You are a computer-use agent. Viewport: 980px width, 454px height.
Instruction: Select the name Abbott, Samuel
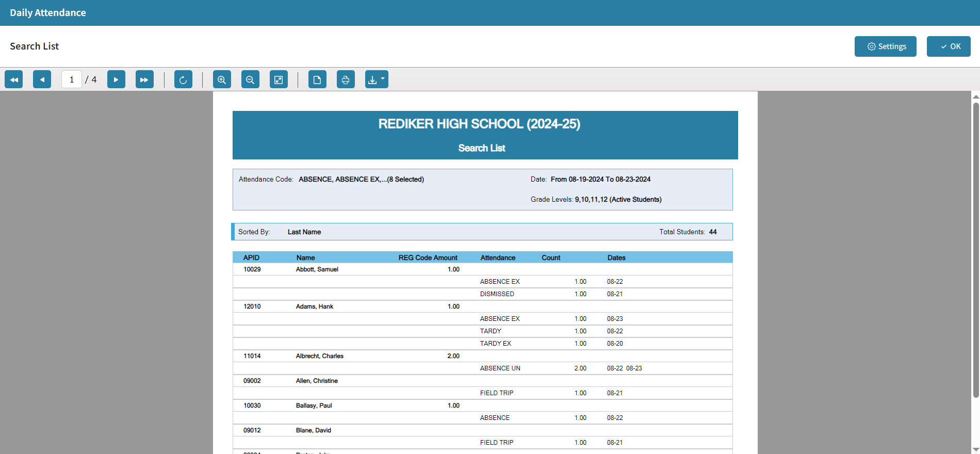coord(317,269)
